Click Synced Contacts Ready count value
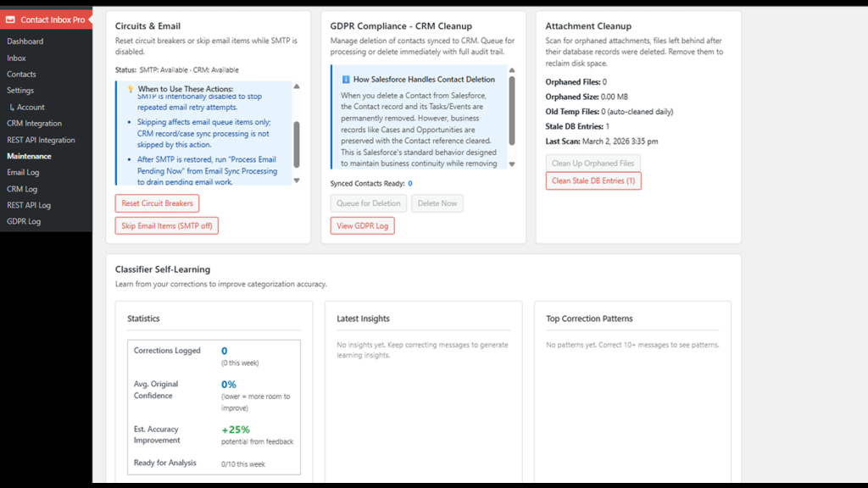The height and width of the screenshot is (488, 868). [410, 184]
